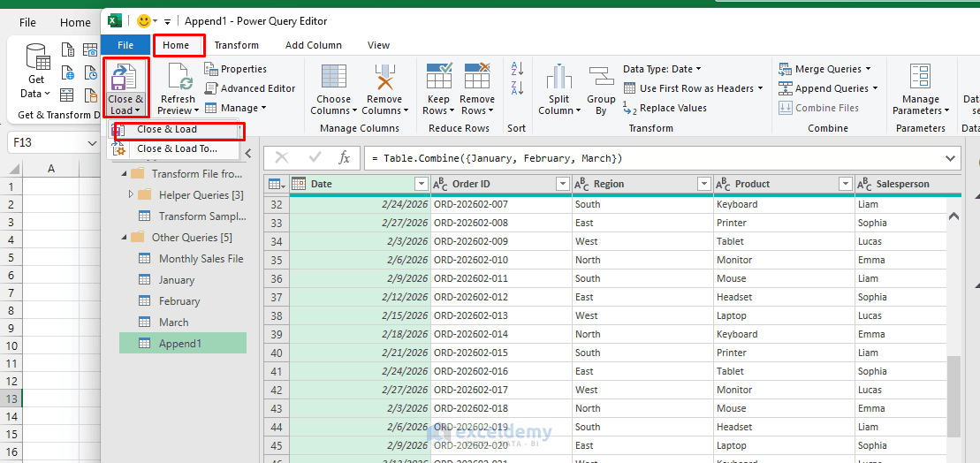This screenshot has width=980, height=463.
Task: Click Combine Files
Action: 818,108
